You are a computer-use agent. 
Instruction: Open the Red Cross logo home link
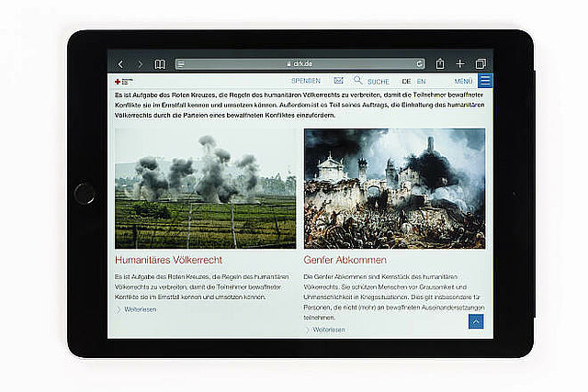click(123, 82)
